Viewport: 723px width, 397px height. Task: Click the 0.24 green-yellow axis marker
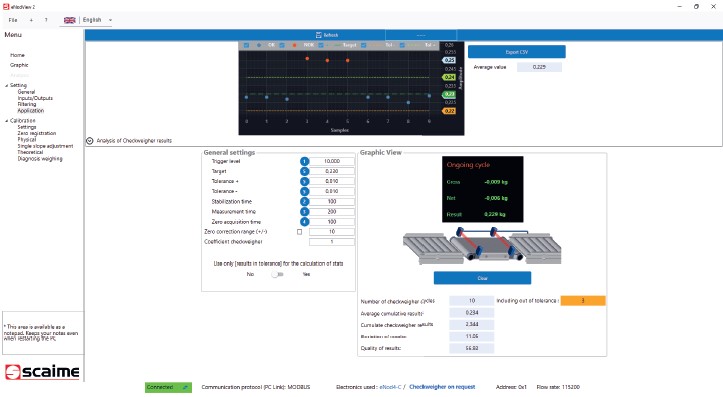pos(449,77)
